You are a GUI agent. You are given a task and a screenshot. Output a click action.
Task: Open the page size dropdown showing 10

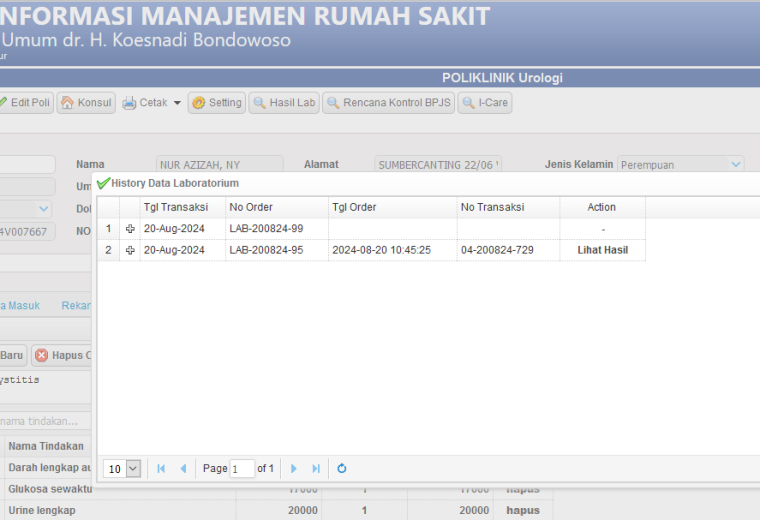tap(133, 469)
